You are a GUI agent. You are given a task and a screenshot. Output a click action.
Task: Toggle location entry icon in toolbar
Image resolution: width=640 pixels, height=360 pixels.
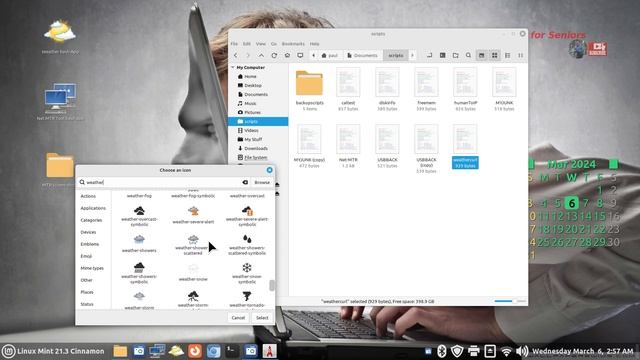pos(429,56)
